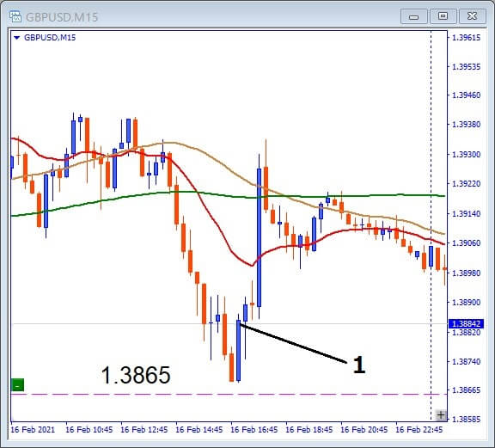The width and height of the screenshot is (495, 448).
Task: Click the 1.38665 price axis label
Action: (x=467, y=390)
